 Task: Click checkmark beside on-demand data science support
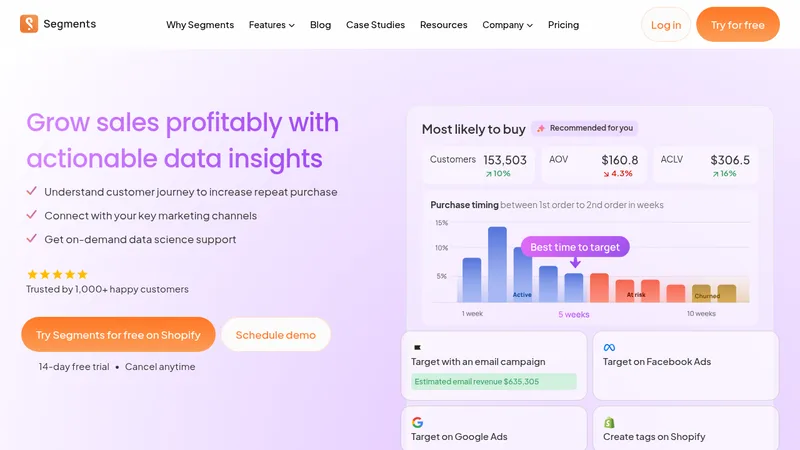pyautogui.click(x=32, y=238)
